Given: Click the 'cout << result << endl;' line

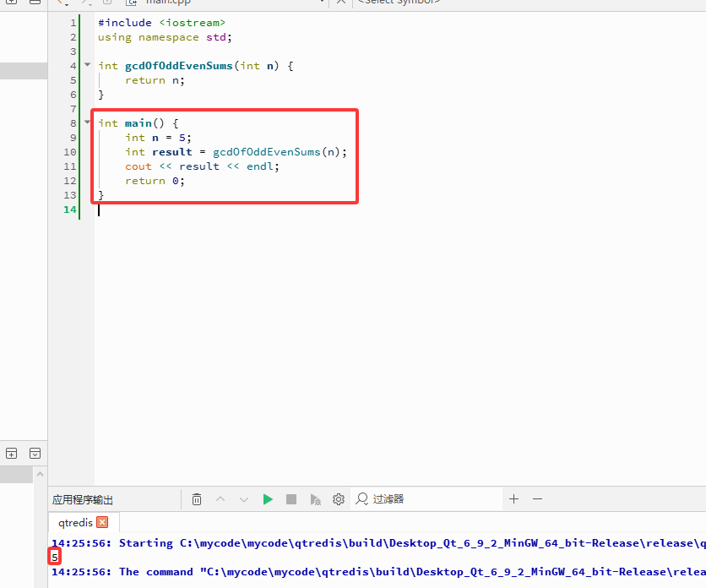Looking at the screenshot, I should (x=202, y=166).
